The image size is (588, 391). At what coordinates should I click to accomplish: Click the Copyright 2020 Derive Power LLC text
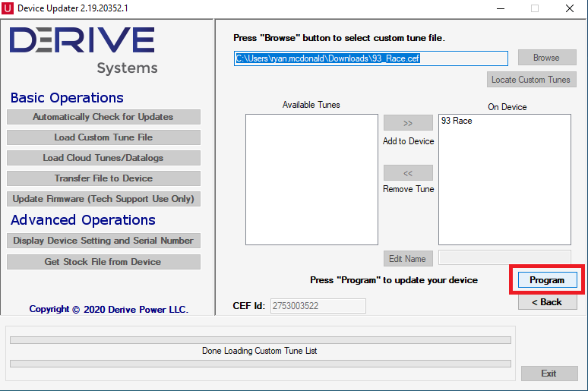[x=109, y=309]
